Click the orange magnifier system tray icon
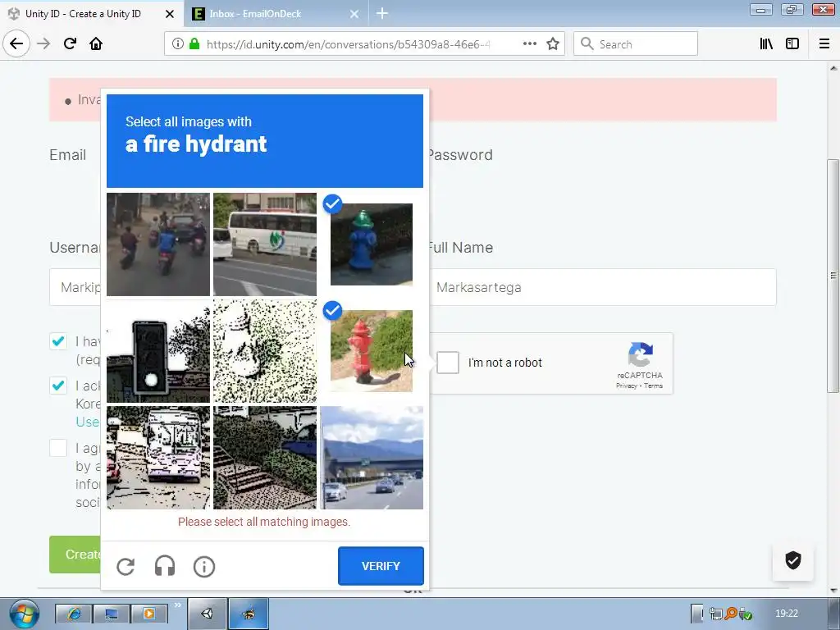Image resolution: width=840 pixels, height=630 pixels. pyautogui.click(x=731, y=614)
